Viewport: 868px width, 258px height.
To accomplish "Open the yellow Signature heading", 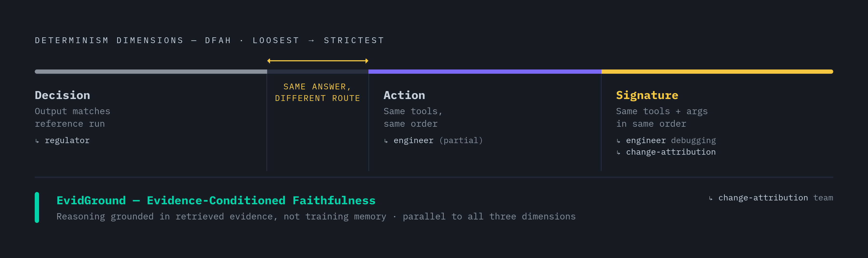I will point(647,95).
